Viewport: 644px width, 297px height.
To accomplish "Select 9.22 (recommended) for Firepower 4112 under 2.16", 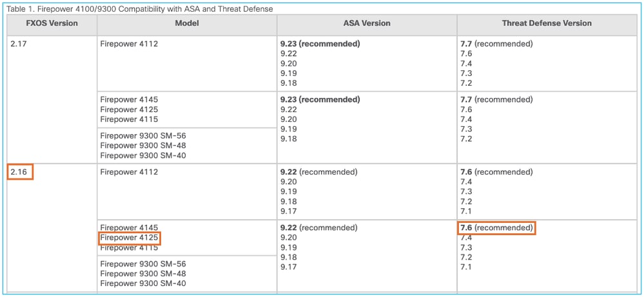I will tap(318, 172).
